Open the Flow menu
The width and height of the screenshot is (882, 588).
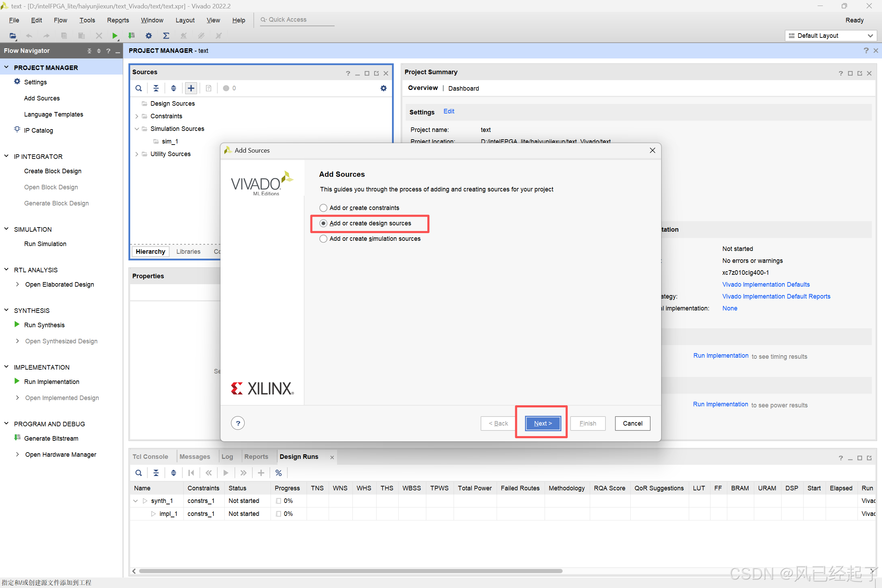point(60,20)
